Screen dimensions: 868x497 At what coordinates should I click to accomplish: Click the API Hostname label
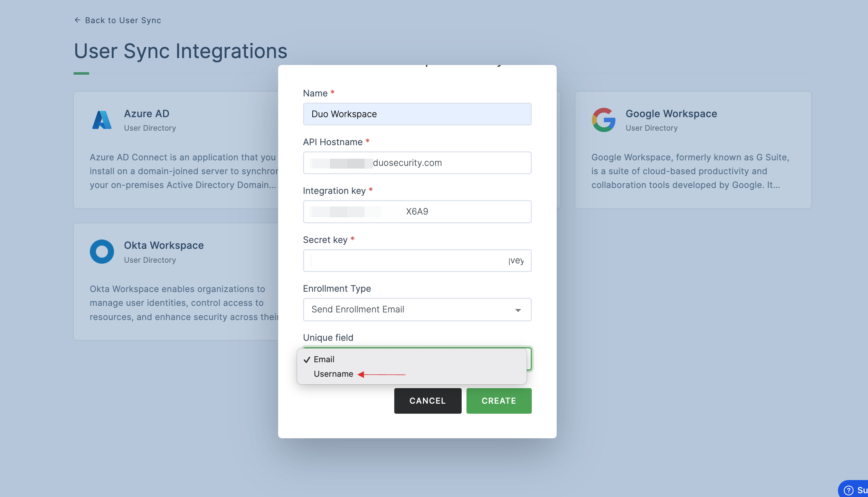(332, 142)
